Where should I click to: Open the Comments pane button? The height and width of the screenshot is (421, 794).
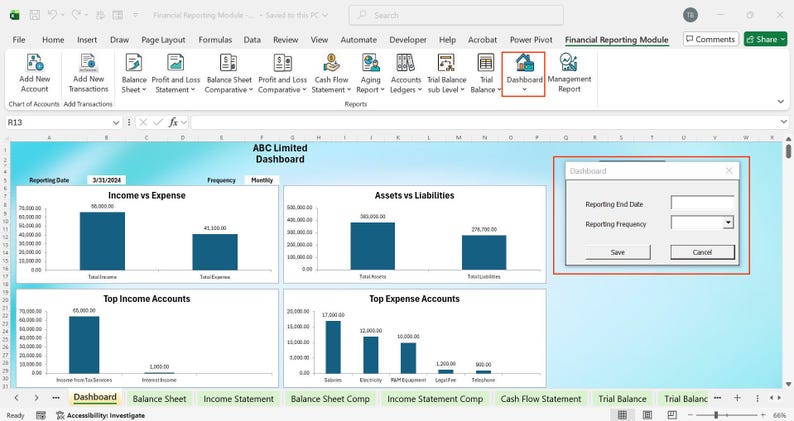tap(710, 39)
